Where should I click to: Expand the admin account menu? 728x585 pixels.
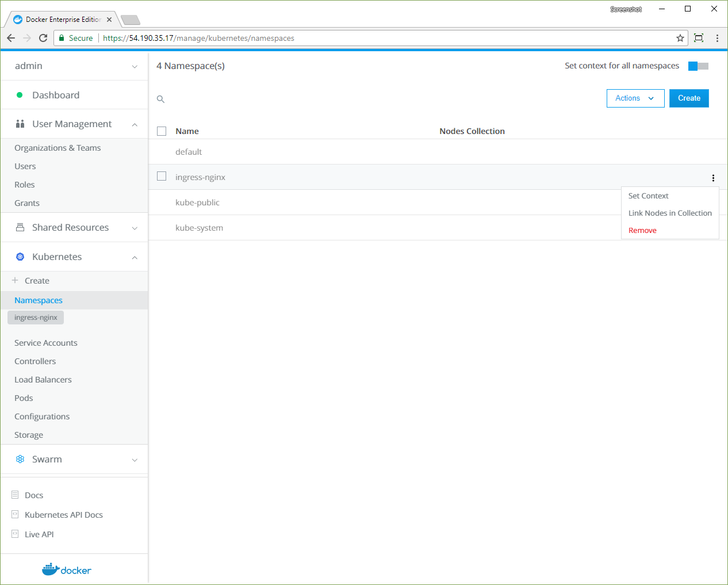tap(135, 67)
